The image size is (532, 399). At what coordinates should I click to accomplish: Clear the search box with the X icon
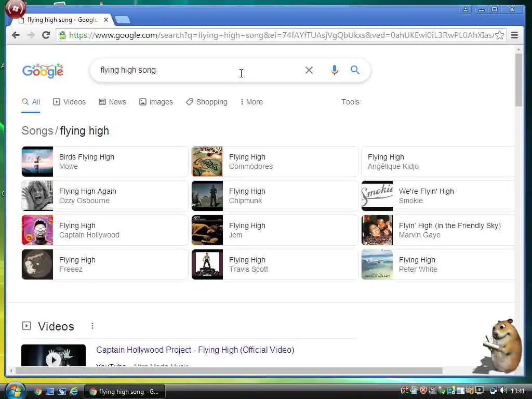click(309, 70)
